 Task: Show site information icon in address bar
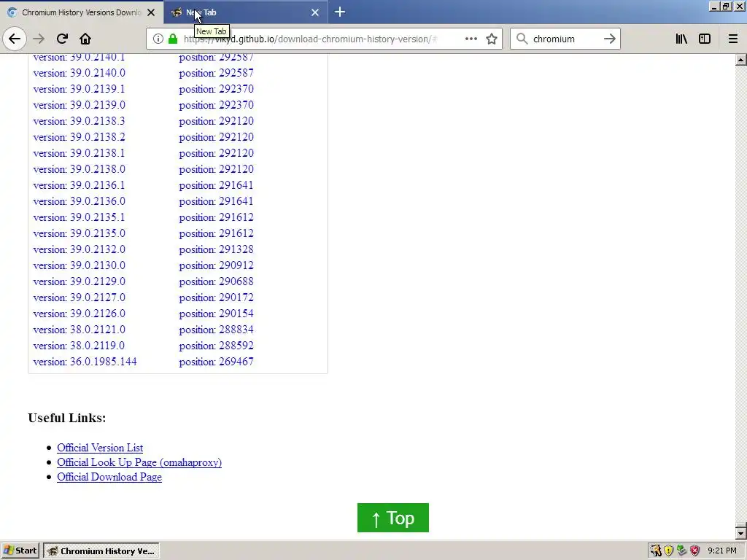(158, 39)
